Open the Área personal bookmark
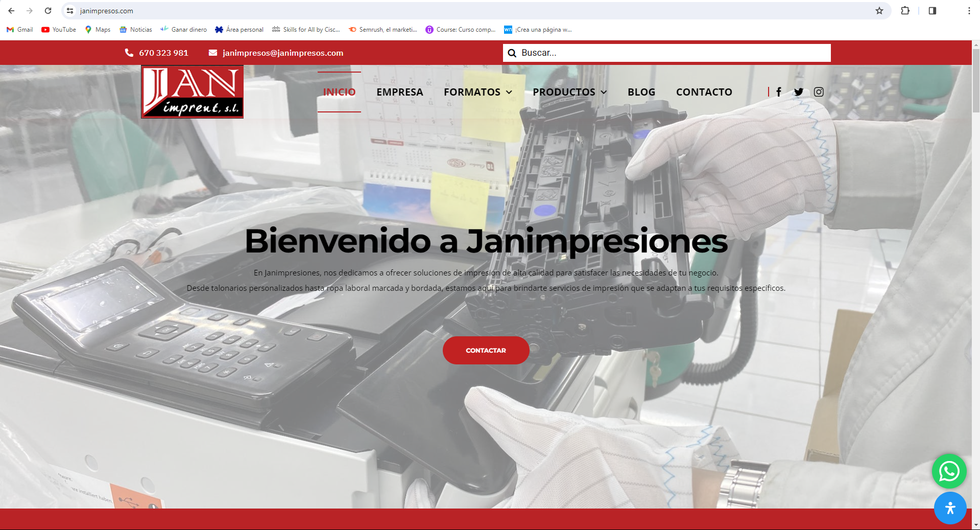This screenshot has width=980, height=530. click(239, 30)
